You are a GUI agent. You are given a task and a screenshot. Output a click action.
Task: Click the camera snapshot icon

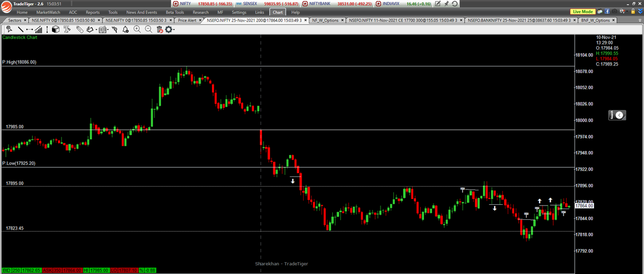(x=614, y=11)
